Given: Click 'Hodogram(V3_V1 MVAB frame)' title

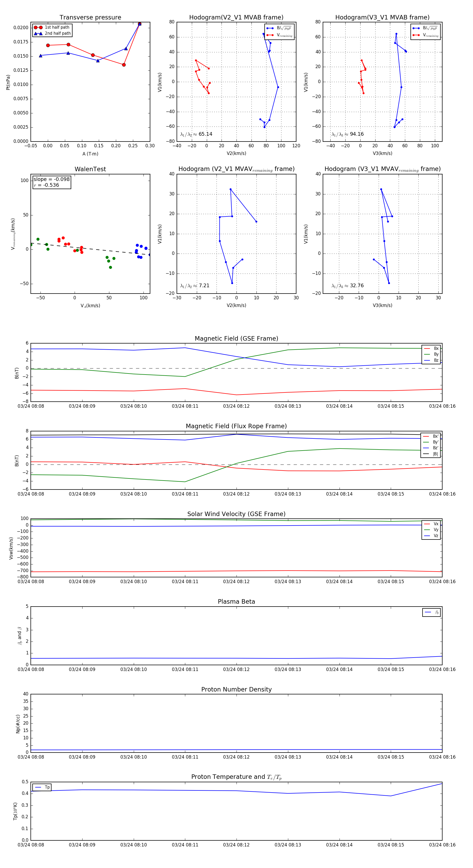Looking at the screenshot, I should (x=382, y=17).
